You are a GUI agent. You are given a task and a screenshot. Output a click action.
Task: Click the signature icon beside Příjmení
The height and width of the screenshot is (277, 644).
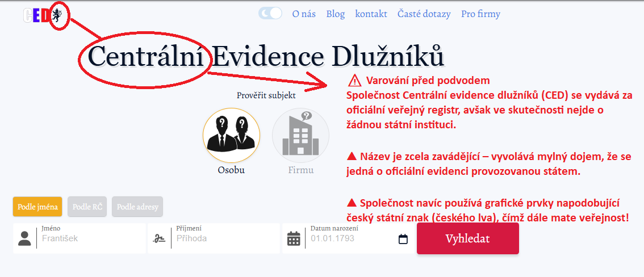(158, 238)
